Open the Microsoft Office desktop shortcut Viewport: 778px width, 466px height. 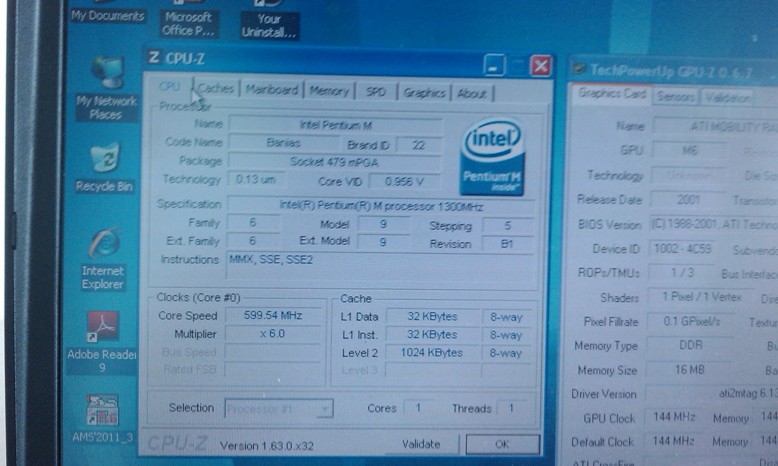(x=188, y=19)
